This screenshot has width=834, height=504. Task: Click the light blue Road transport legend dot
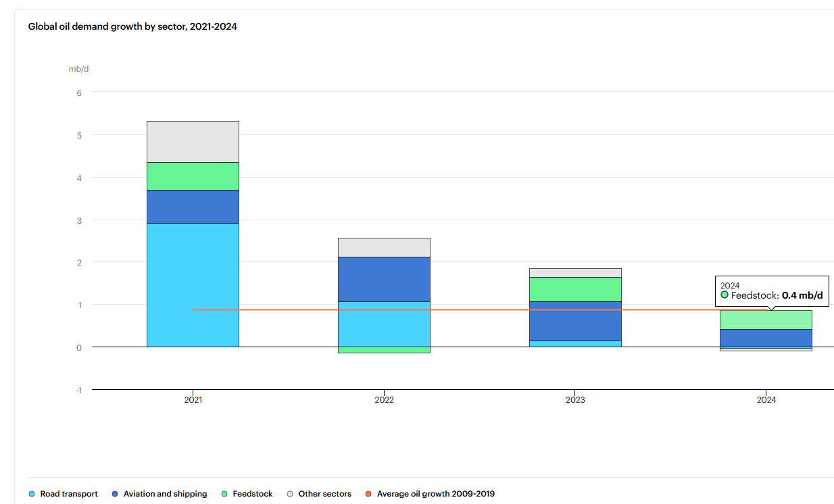[32, 494]
